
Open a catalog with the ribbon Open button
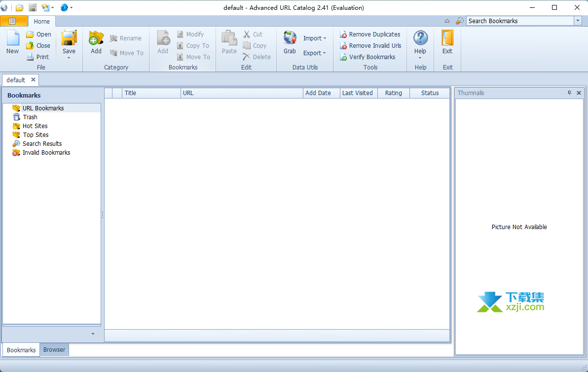(38, 34)
